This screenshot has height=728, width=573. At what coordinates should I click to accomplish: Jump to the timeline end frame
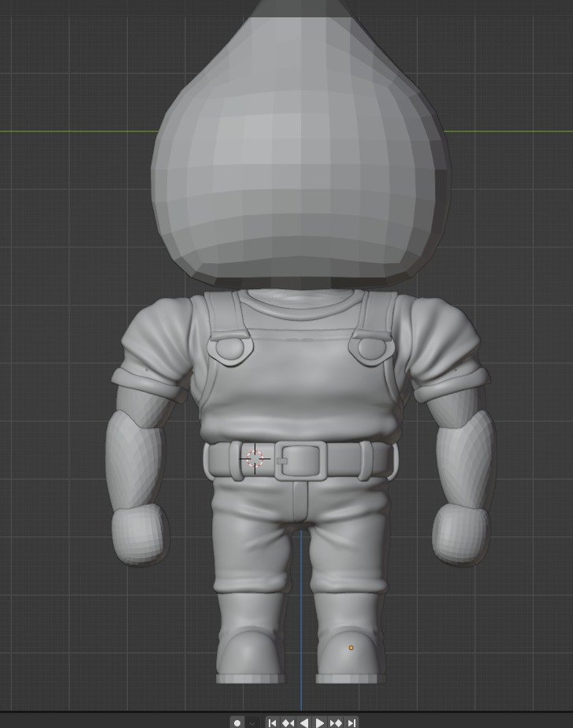coord(352,722)
